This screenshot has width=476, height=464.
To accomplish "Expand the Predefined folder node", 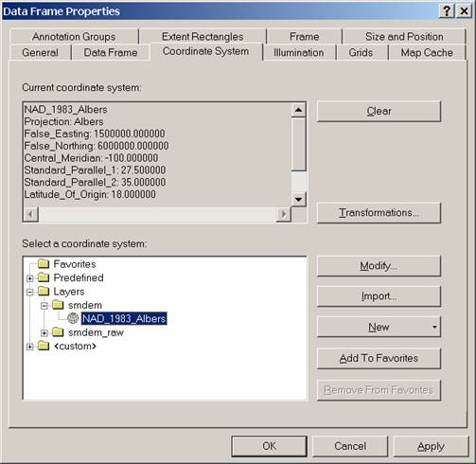I will tap(30, 278).
